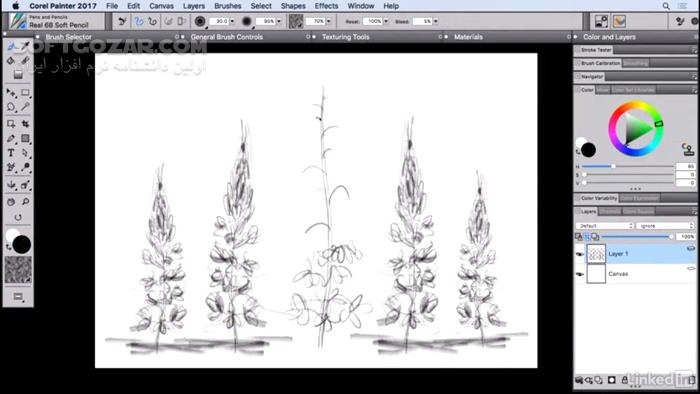Open the view mode toggle in toolbox
Image resolution: width=700 pixels, height=394 pixels.
click(18, 297)
